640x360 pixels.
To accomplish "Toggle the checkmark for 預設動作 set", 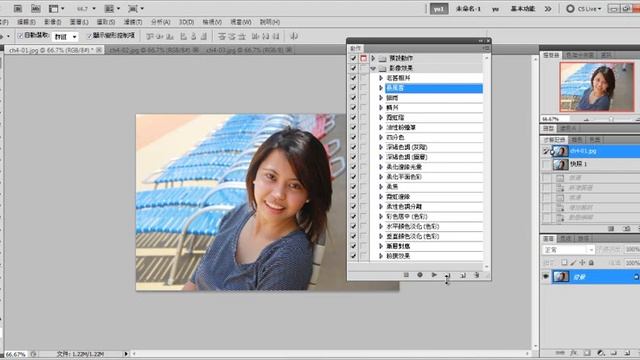I will [x=353, y=58].
